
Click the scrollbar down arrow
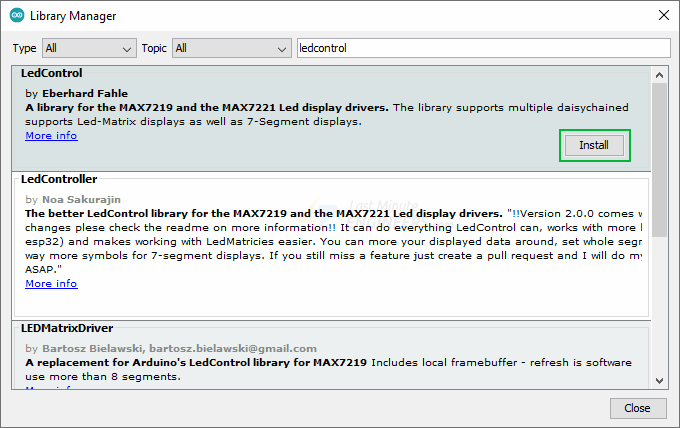[659, 381]
